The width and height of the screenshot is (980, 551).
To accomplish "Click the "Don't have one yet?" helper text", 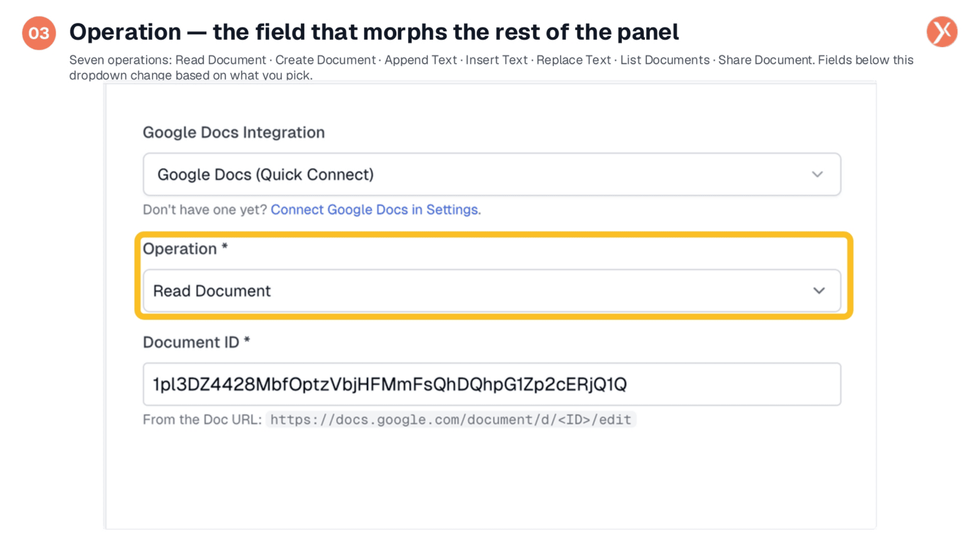I will (205, 209).
